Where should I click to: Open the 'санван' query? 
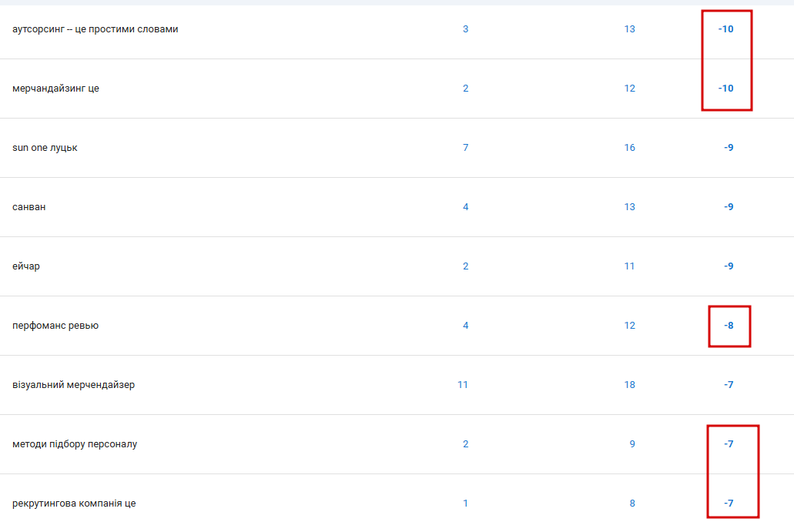[28, 207]
